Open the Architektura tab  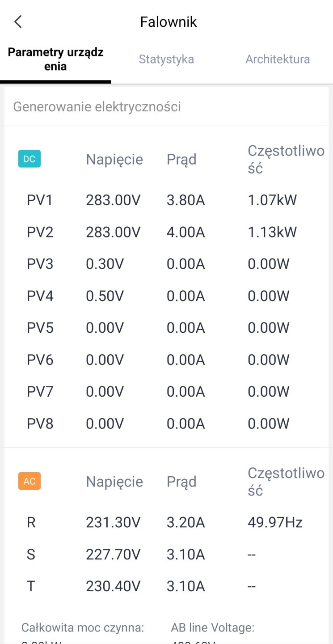[x=278, y=59]
